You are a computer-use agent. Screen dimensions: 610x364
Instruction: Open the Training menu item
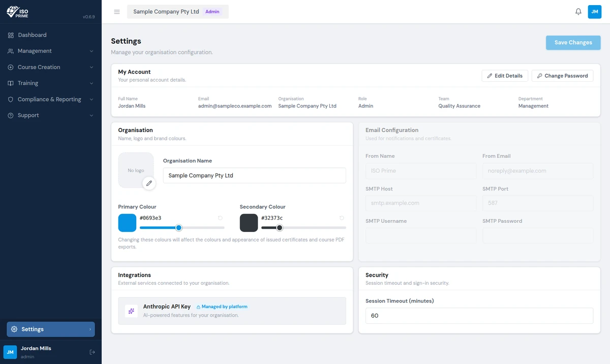point(51,83)
